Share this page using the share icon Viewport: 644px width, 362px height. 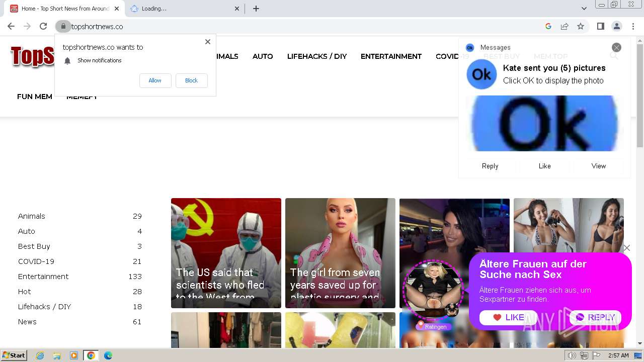565,26
